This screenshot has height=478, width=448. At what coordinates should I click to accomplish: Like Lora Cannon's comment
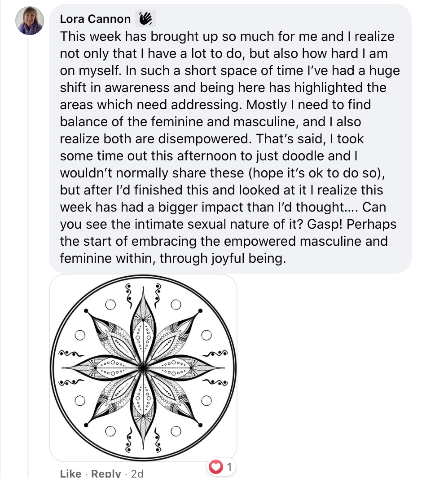pos(70,473)
